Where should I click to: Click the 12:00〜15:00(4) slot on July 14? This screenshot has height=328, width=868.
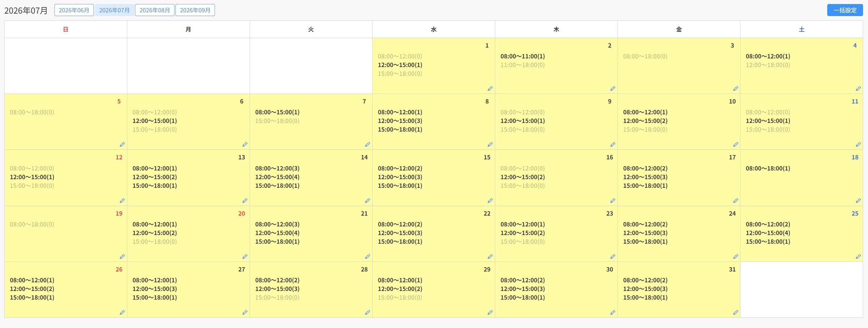click(277, 177)
